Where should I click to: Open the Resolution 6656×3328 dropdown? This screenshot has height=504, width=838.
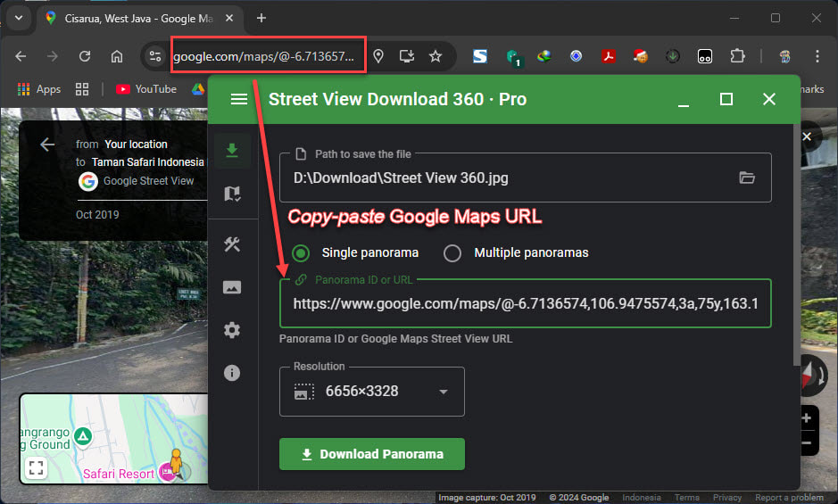pos(372,392)
